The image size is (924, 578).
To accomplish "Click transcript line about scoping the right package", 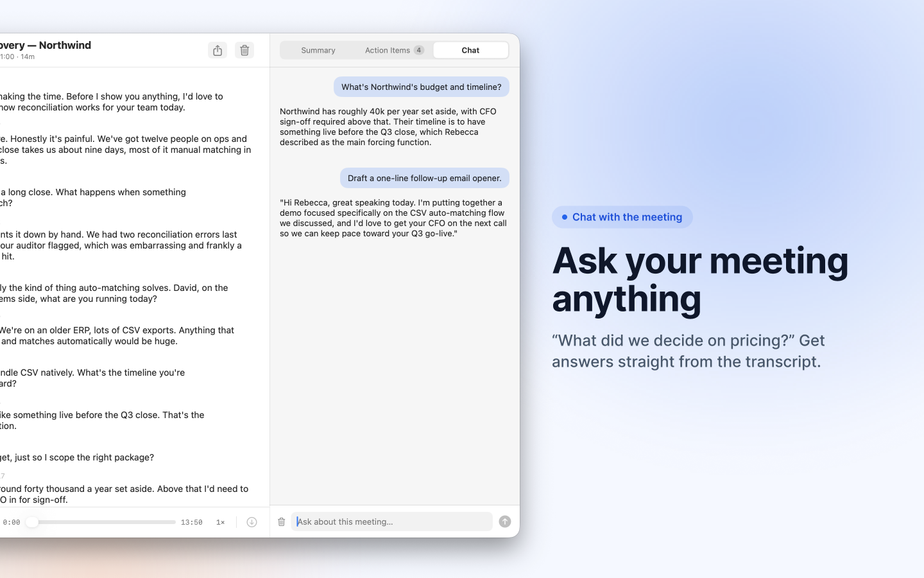I will coord(77,457).
